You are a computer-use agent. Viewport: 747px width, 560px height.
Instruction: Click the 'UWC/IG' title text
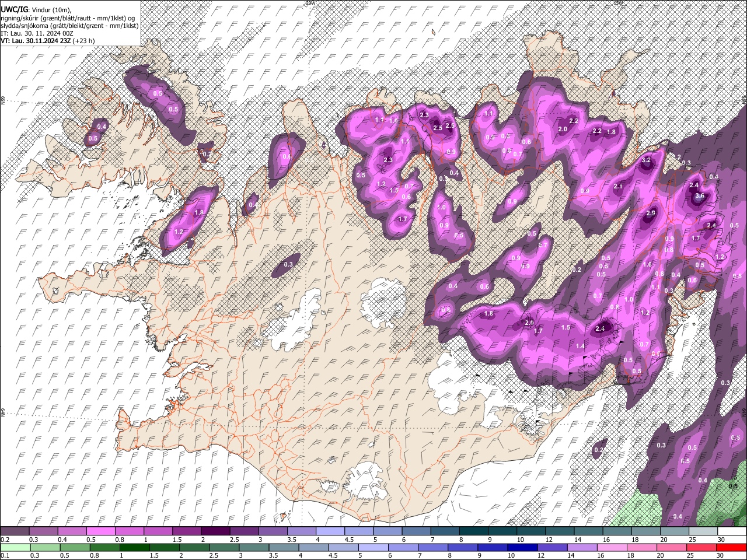pyautogui.click(x=15, y=10)
